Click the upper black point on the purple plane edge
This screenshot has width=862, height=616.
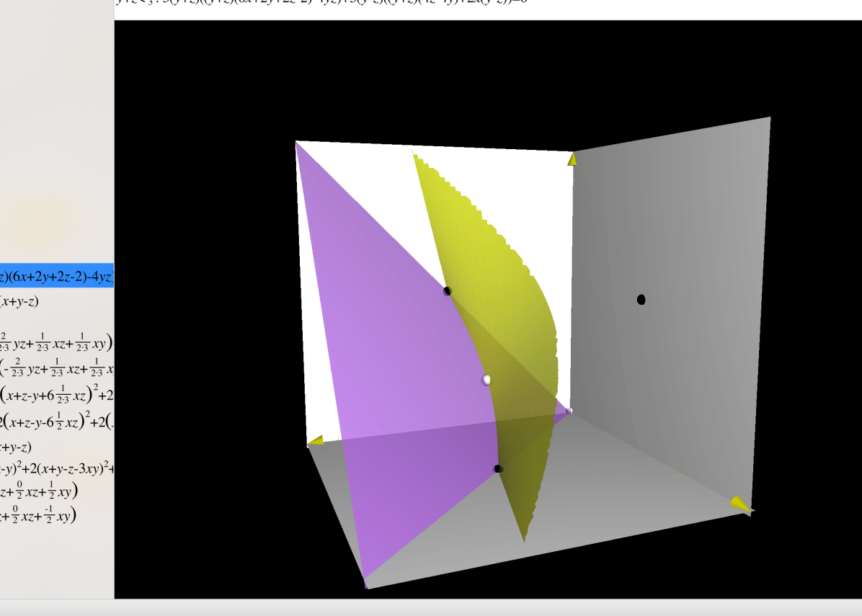point(448,291)
